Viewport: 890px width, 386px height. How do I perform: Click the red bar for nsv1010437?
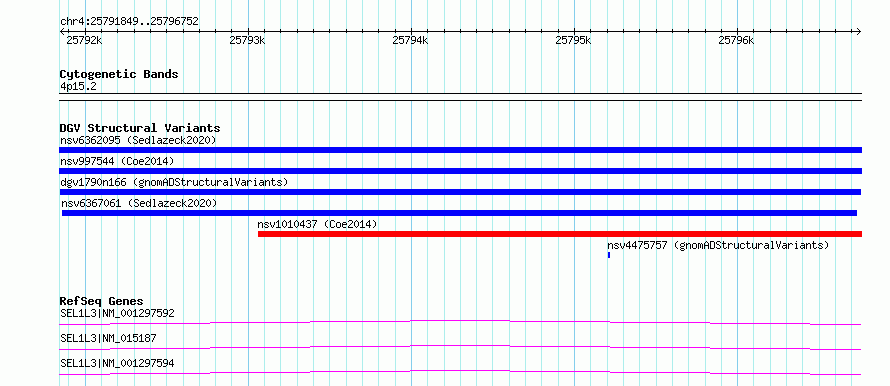click(x=560, y=234)
